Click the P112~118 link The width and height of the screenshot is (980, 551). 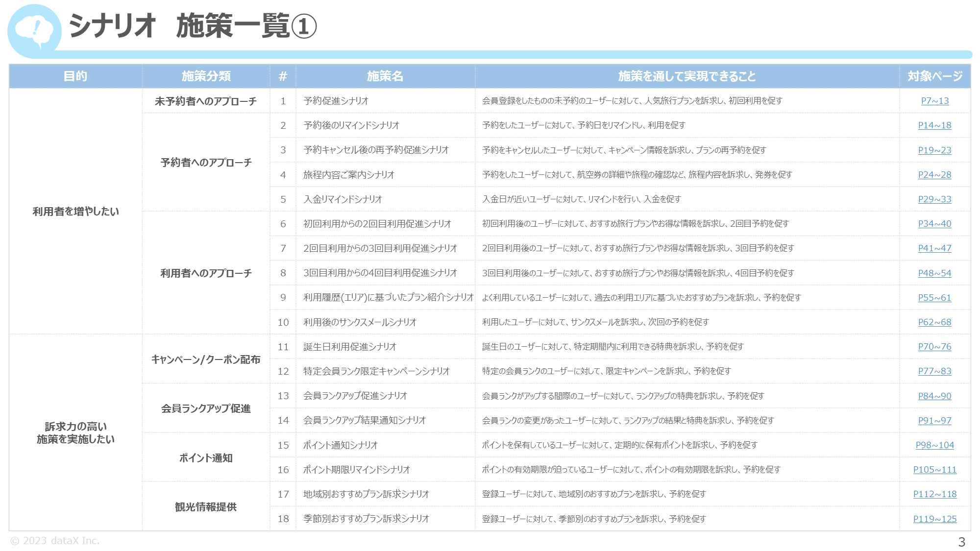[x=935, y=494]
